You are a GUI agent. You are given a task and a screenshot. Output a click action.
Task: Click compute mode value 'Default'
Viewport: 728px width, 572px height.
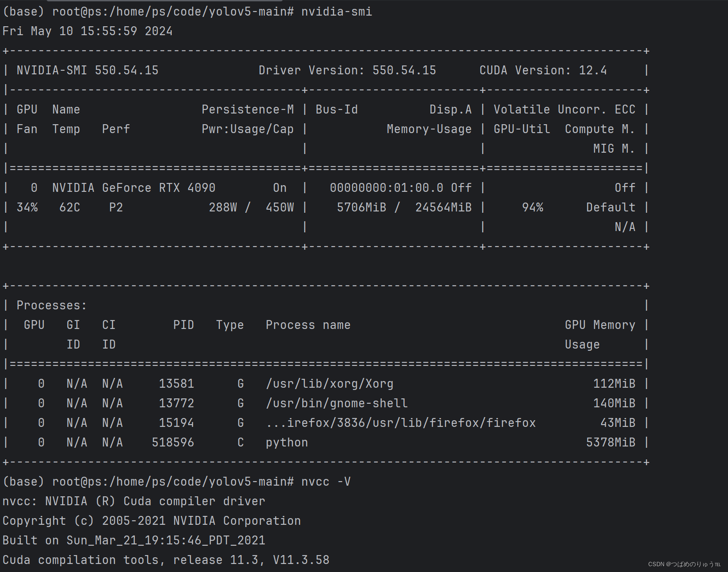click(x=611, y=207)
